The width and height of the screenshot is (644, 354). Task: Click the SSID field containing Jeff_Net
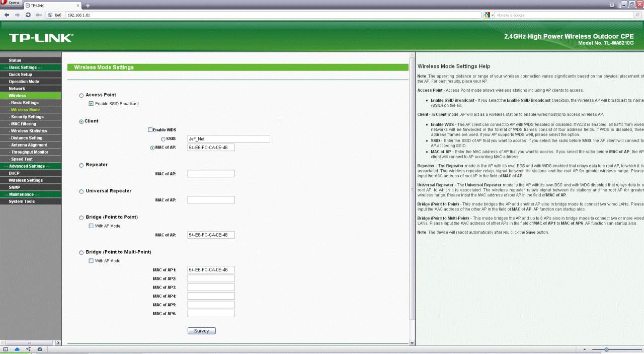(x=228, y=139)
